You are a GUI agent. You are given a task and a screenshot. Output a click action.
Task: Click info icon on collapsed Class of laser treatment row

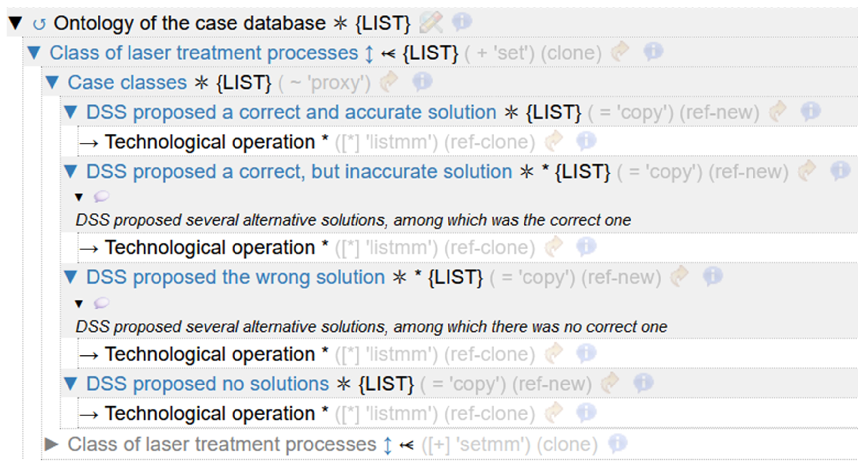618,443
